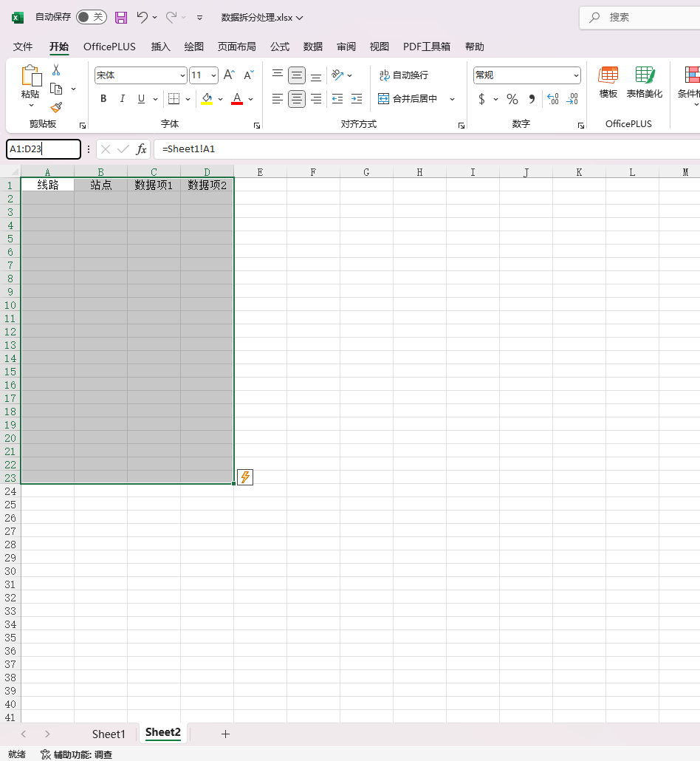Click the Cut scissors icon
This screenshot has width=700, height=761.
(56, 70)
